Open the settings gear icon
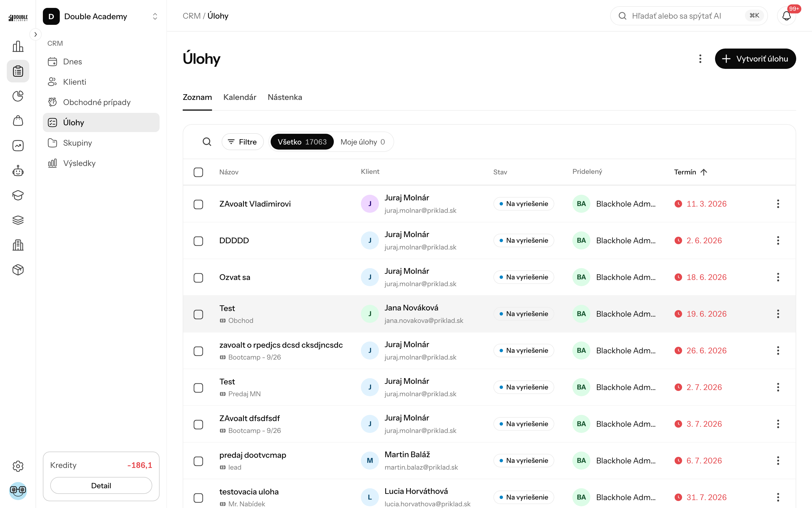This screenshot has height=508, width=812. (x=18, y=466)
